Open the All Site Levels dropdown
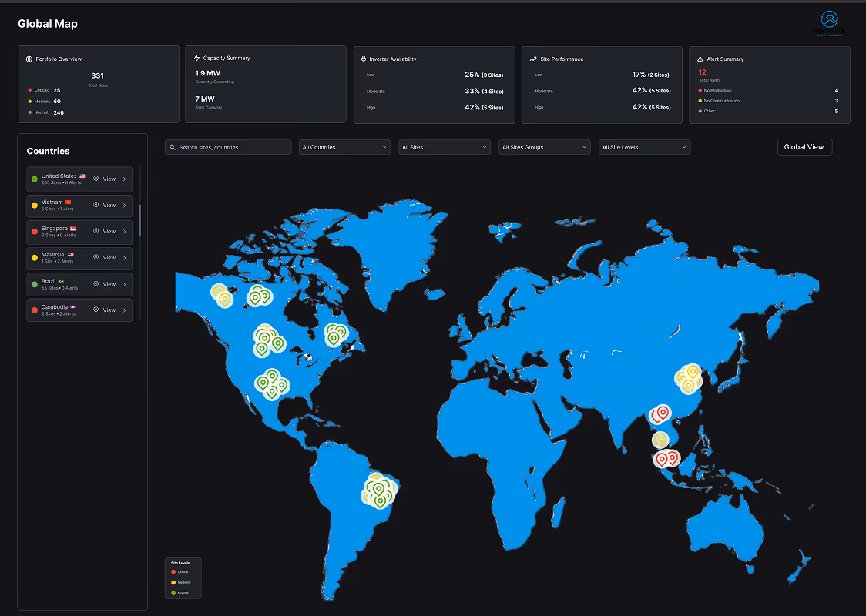 [x=644, y=146]
